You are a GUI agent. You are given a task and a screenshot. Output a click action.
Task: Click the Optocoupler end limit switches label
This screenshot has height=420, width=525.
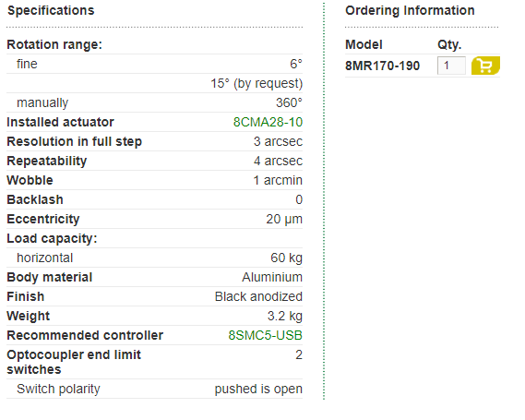pos(74,362)
